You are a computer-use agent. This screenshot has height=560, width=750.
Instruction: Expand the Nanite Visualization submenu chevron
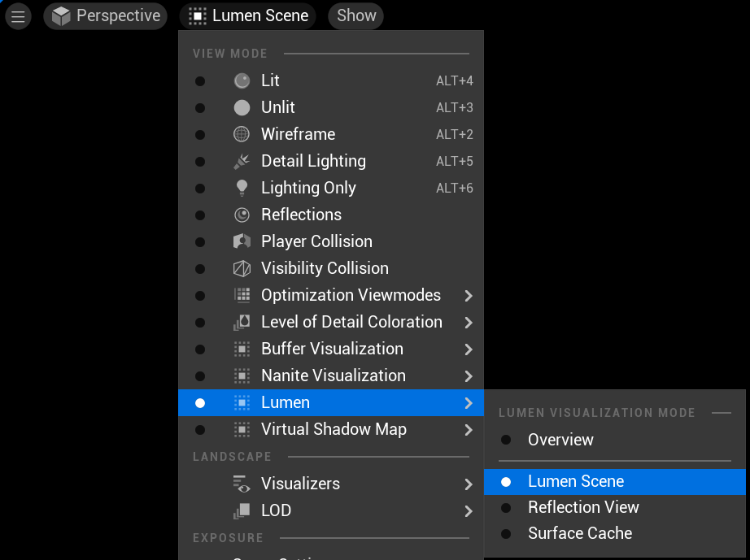point(468,376)
